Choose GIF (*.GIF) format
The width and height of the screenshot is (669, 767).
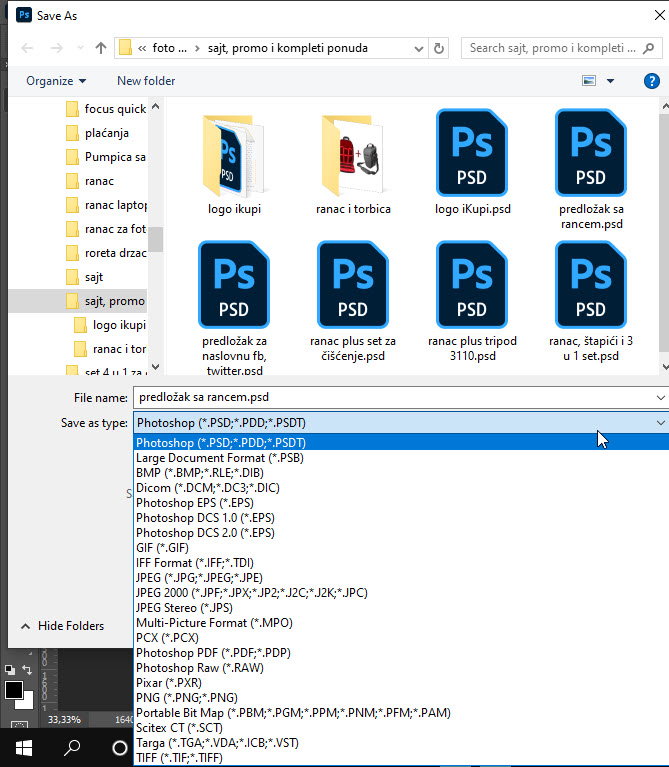click(401, 548)
